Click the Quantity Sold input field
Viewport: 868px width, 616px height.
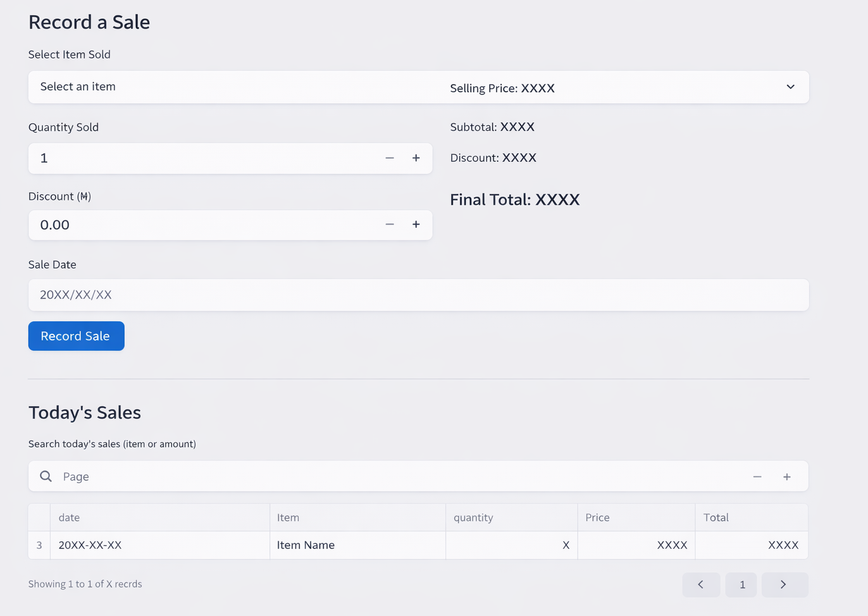pyautogui.click(x=202, y=158)
